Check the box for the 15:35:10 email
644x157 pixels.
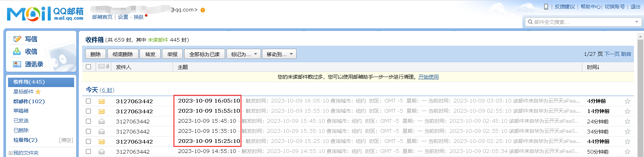[x=88, y=131]
